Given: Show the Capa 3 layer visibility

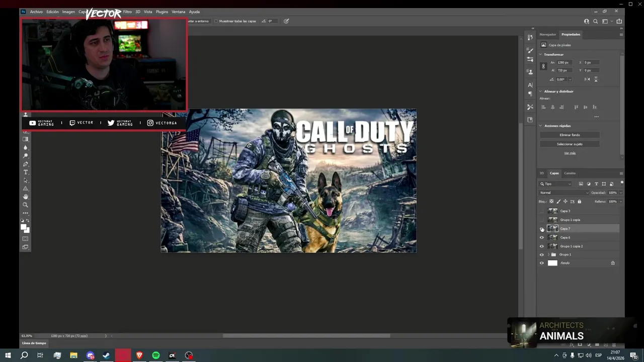Looking at the screenshot, I should [542, 211].
